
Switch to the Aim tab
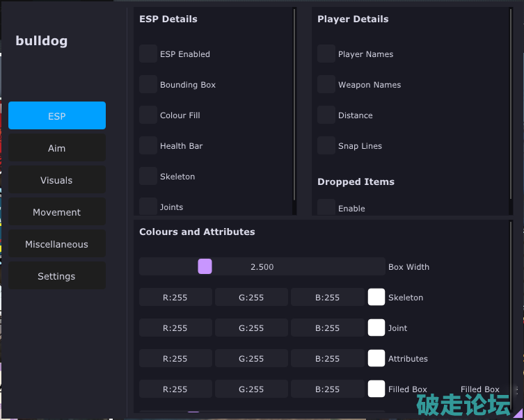tap(57, 148)
